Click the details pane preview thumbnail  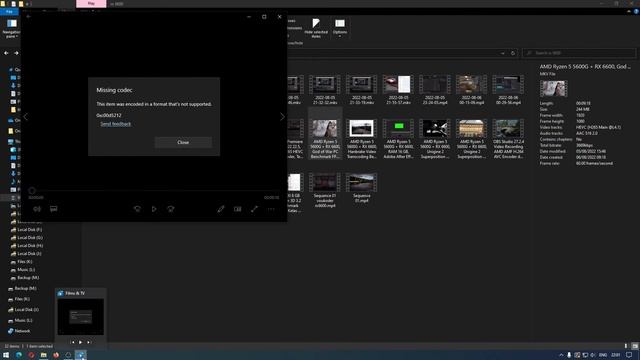[x=553, y=89]
